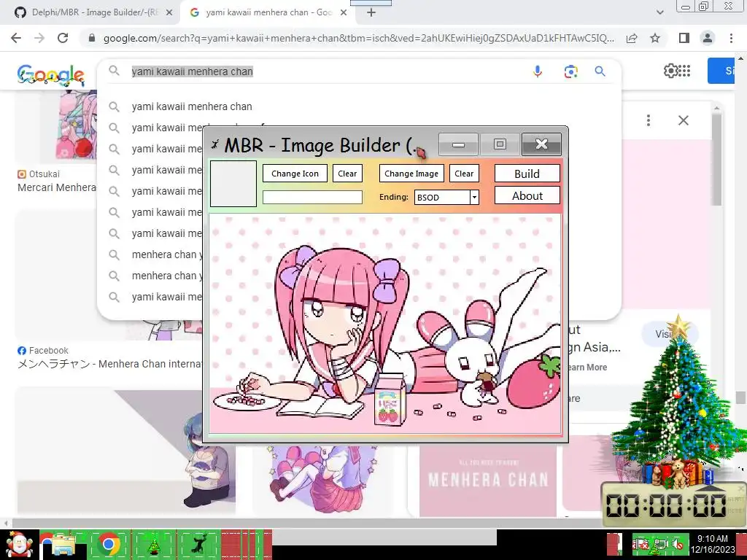
Task: Click the share page icon in address bar
Action: pos(632,38)
